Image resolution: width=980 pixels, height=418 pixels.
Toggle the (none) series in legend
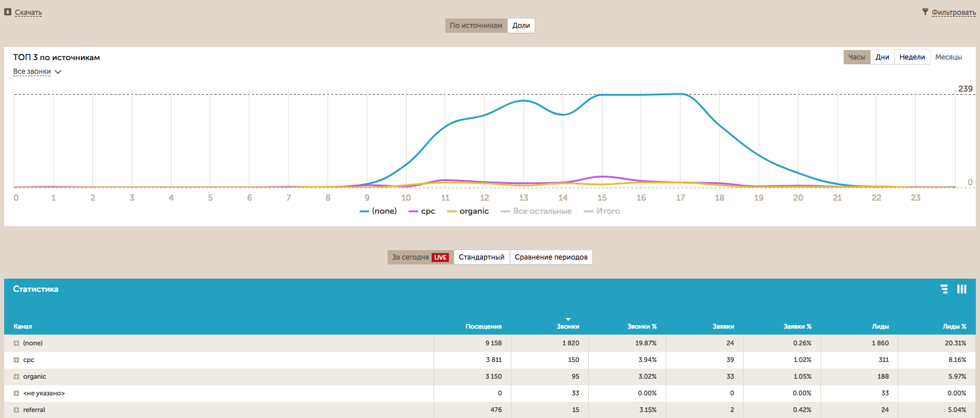pos(378,211)
